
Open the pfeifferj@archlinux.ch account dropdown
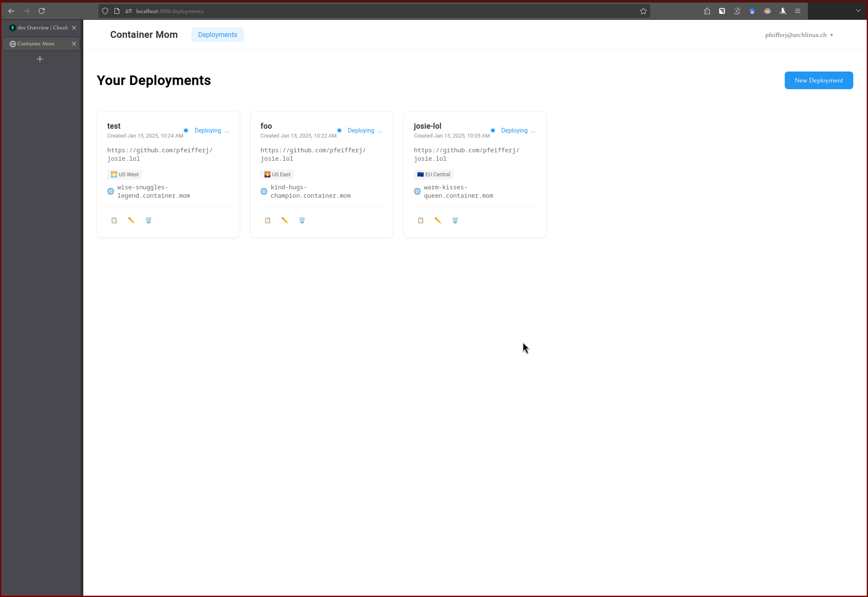point(799,35)
